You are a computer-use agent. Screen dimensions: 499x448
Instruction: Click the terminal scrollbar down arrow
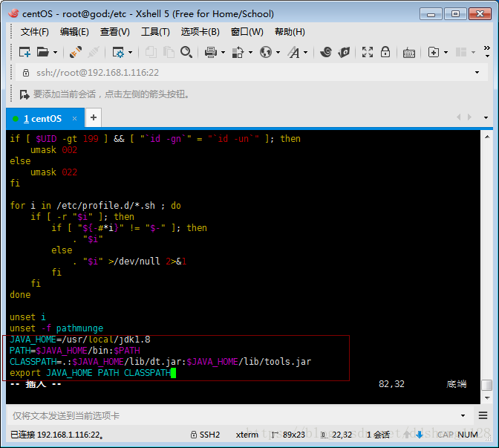tap(487, 398)
